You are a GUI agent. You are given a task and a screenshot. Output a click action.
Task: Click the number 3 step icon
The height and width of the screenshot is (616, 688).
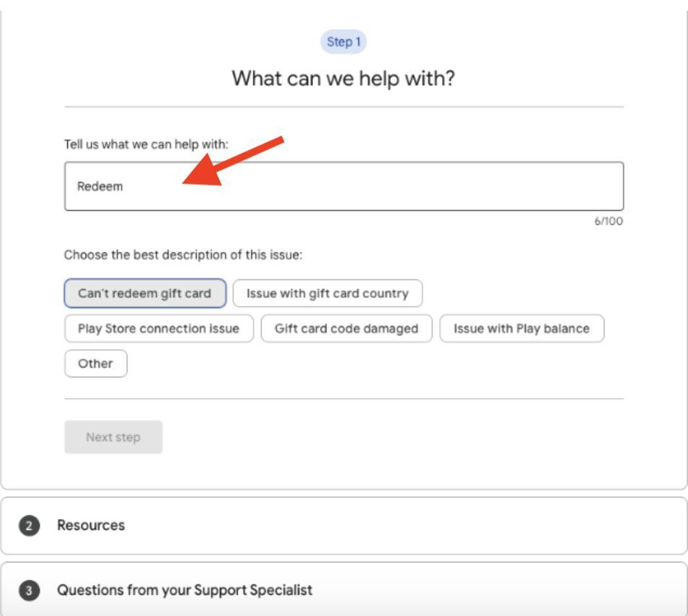click(x=29, y=591)
